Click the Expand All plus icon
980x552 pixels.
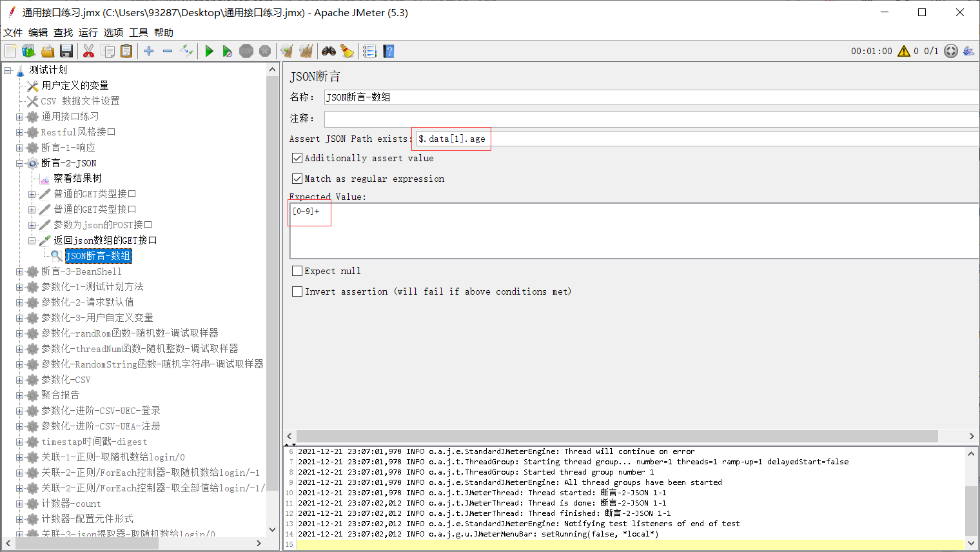click(149, 51)
